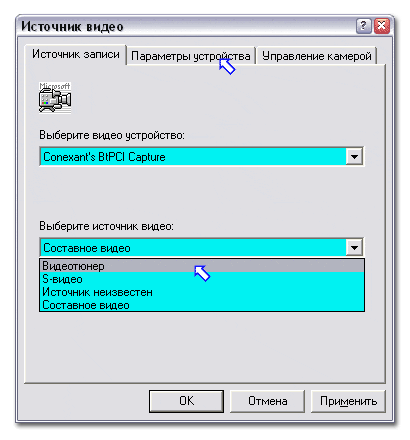Switch to the Источник записи tab
Viewport: 410px width, 440px height.
(76, 54)
